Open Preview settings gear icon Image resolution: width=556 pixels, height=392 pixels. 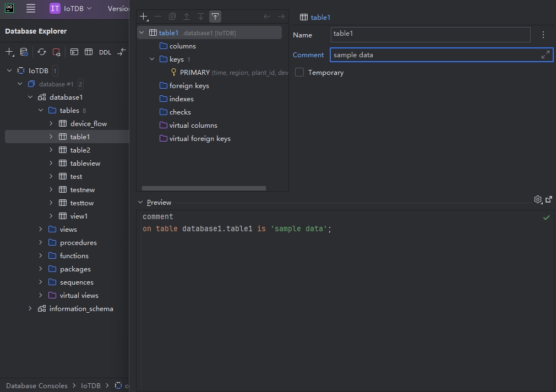point(538,200)
